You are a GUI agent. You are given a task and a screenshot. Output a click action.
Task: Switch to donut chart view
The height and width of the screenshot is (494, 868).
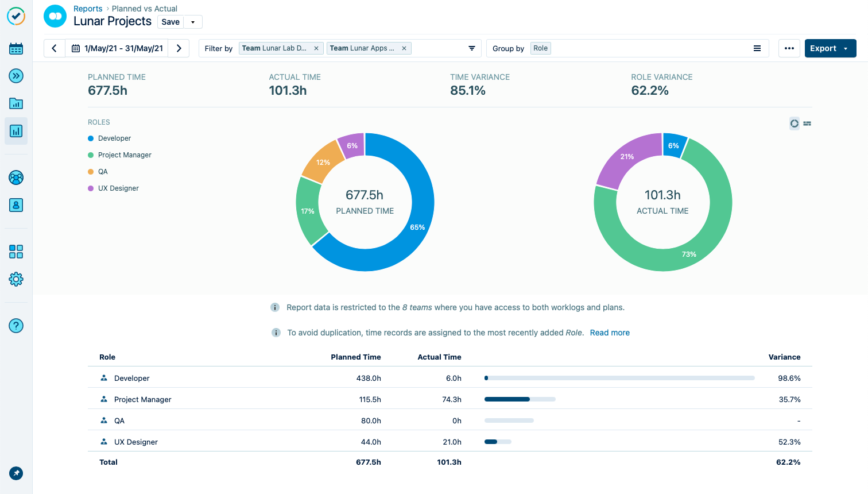795,123
